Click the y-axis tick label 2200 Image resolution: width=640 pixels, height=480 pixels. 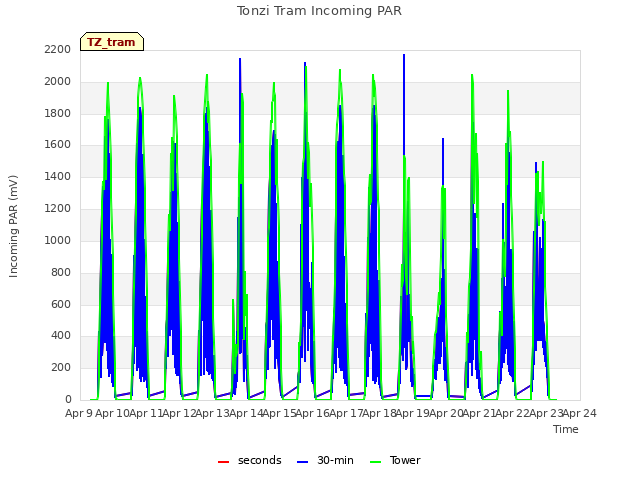point(58,49)
